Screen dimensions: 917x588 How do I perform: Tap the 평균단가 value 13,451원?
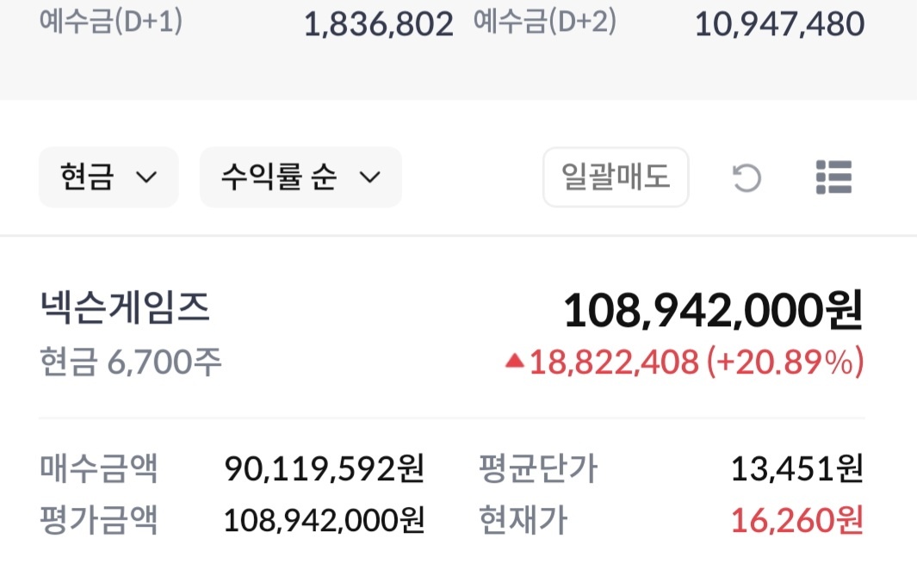[x=796, y=469]
